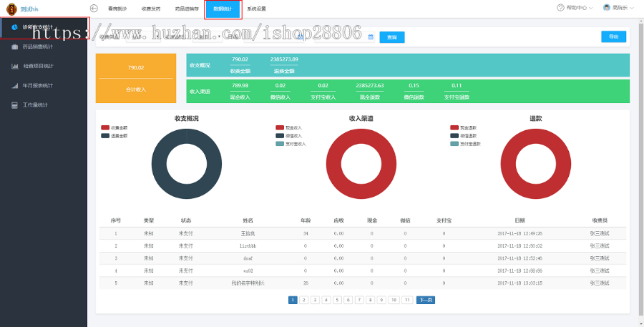This screenshot has width=644, height=327.
Task: Open the start date calendar icon
Action: click(301, 37)
